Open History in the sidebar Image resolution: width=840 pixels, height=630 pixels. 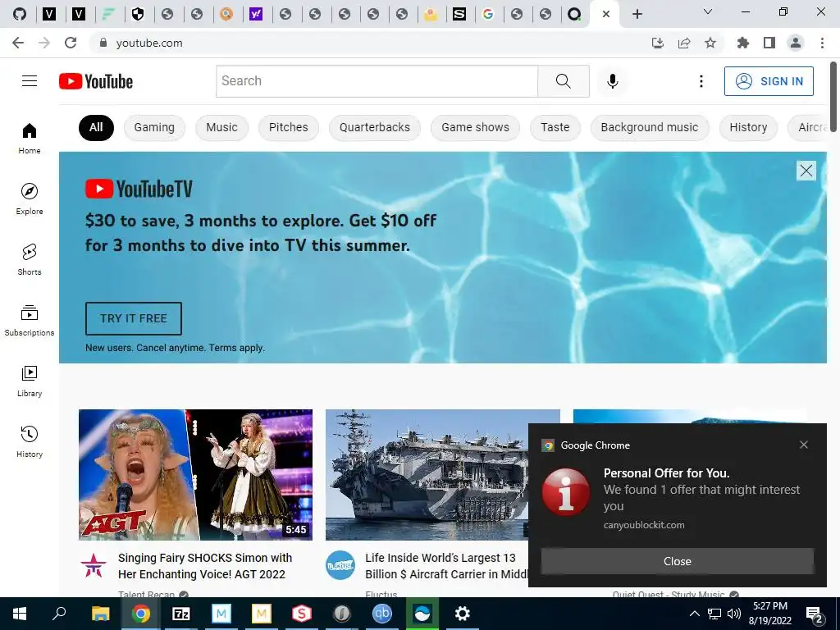(x=30, y=441)
